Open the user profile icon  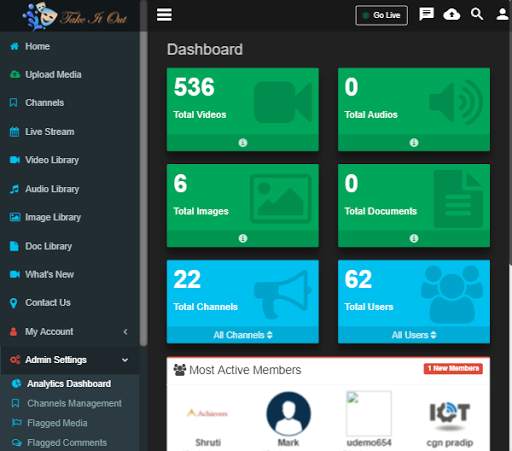(x=502, y=14)
